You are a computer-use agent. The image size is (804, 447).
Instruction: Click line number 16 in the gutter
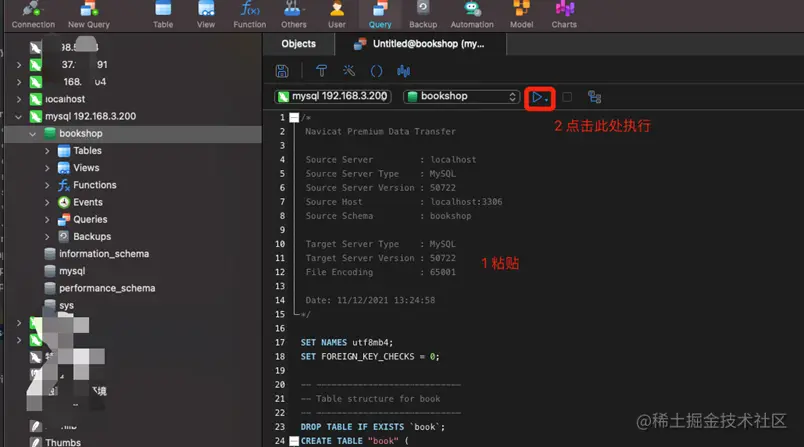tap(280, 329)
